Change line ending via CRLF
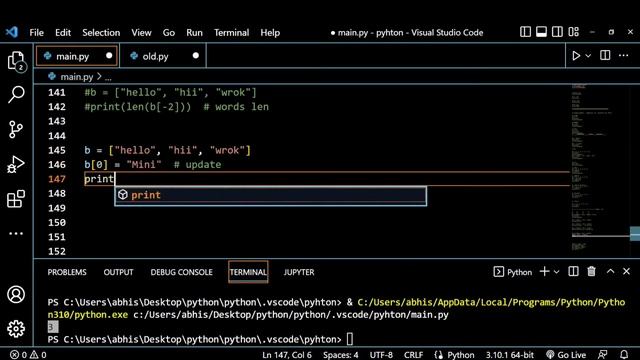 (x=413, y=355)
